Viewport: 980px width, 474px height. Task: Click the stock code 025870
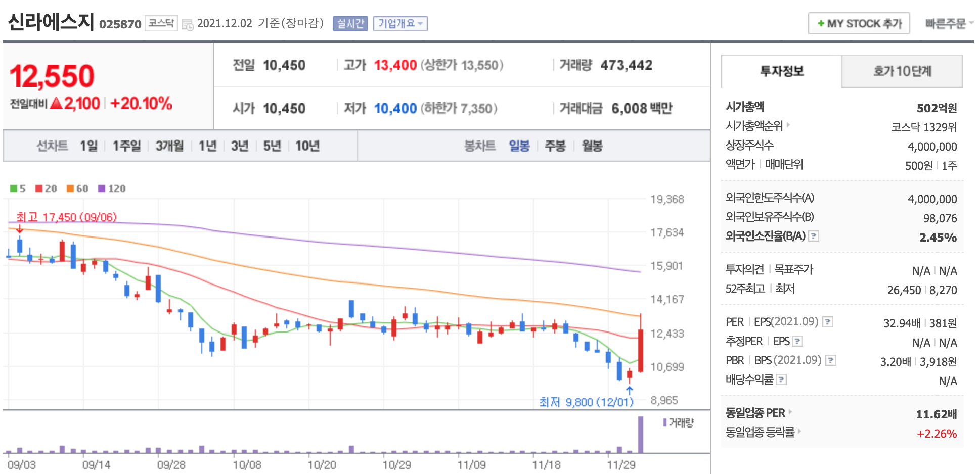[x=120, y=24]
